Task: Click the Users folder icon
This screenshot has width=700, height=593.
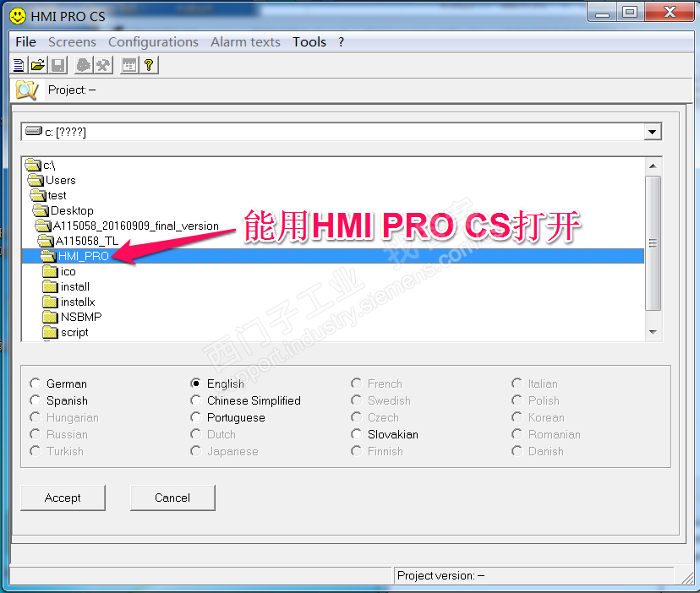Action: (36, 180)
